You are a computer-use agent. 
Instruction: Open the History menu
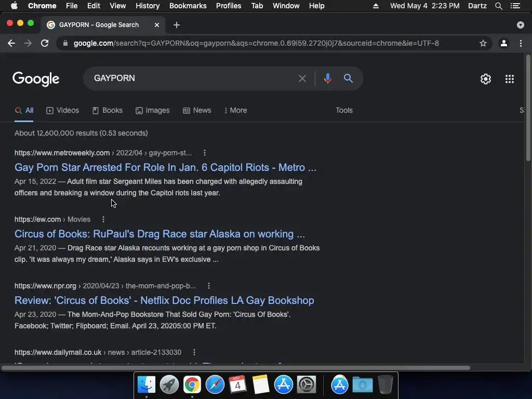(148, 6)
